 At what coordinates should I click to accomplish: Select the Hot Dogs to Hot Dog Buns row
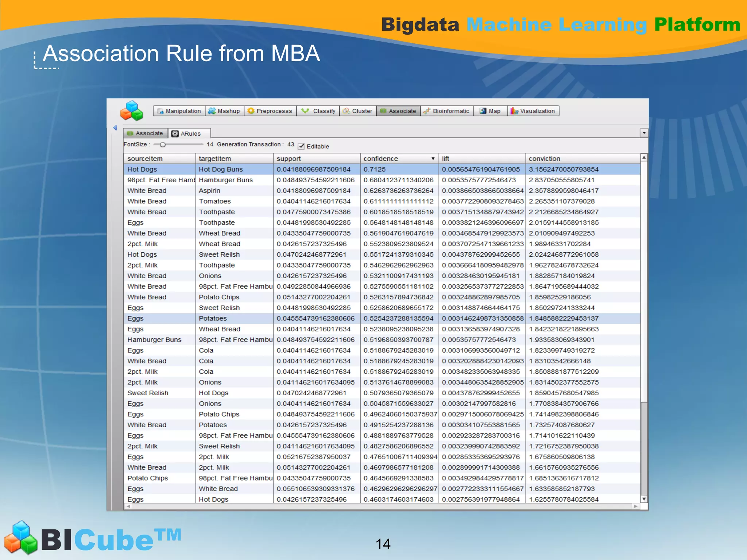[382, 169]
